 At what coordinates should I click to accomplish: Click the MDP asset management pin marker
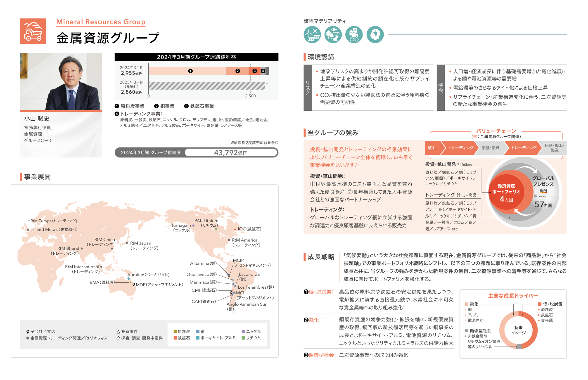(134, 285)
